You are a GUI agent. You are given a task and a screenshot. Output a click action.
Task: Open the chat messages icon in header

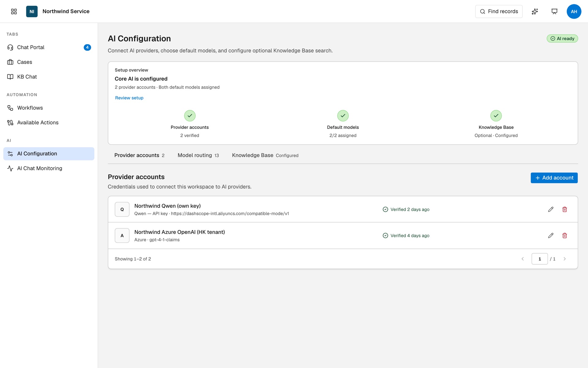pyautogui.click(x=554, y=11)
